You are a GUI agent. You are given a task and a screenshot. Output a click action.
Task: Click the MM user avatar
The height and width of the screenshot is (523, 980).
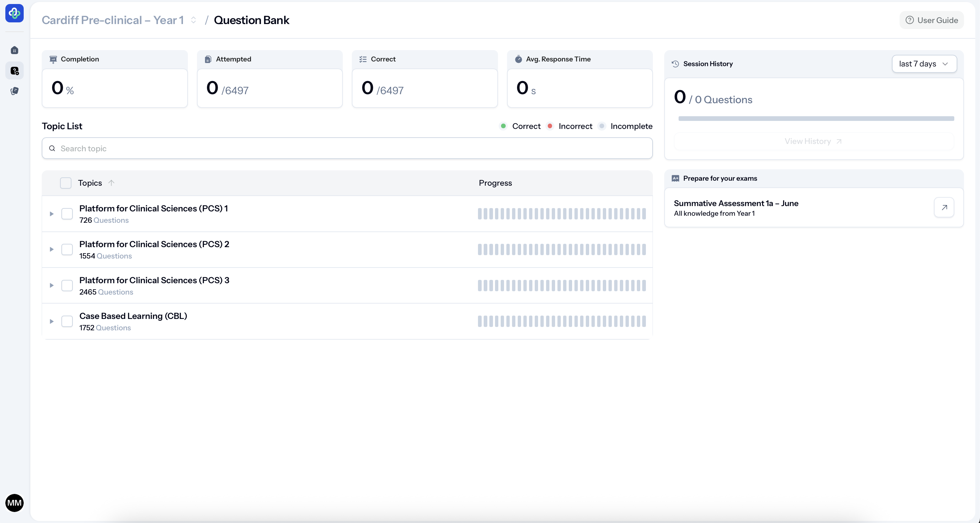click(x=14, y=503)
